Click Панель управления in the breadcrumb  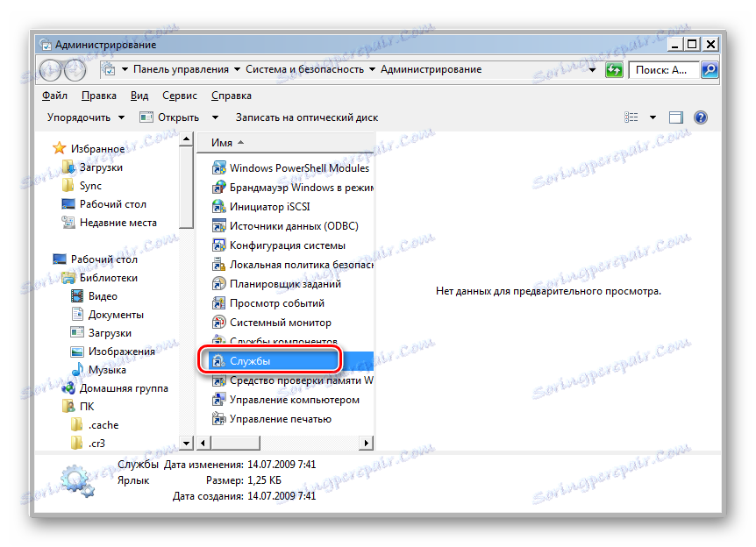coord(181,69)
